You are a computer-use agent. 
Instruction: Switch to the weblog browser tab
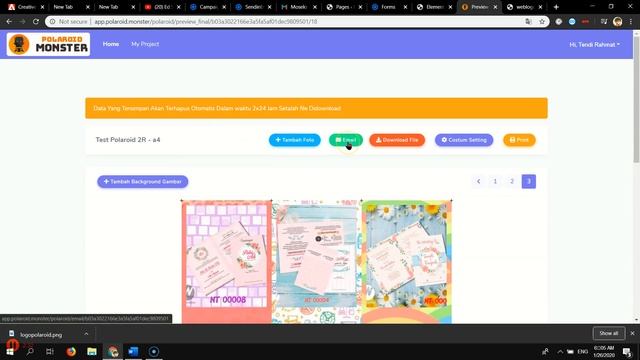[x=524, y=7]
